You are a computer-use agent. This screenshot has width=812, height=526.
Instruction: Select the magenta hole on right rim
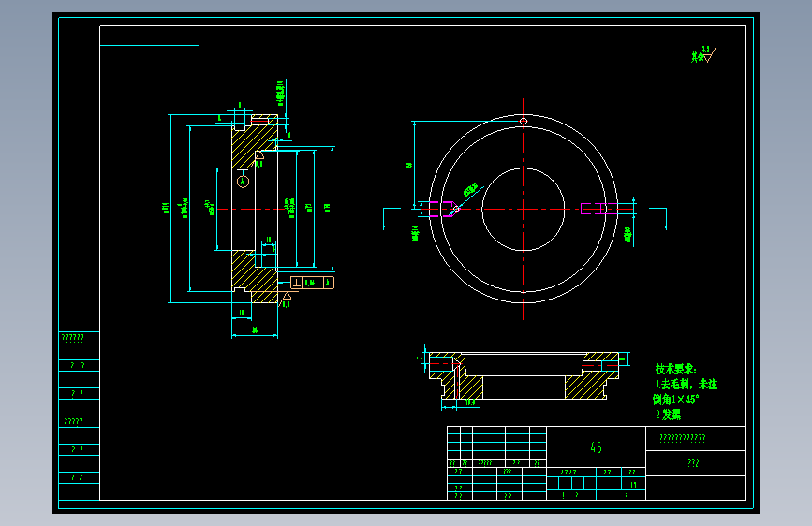(599, 209)
